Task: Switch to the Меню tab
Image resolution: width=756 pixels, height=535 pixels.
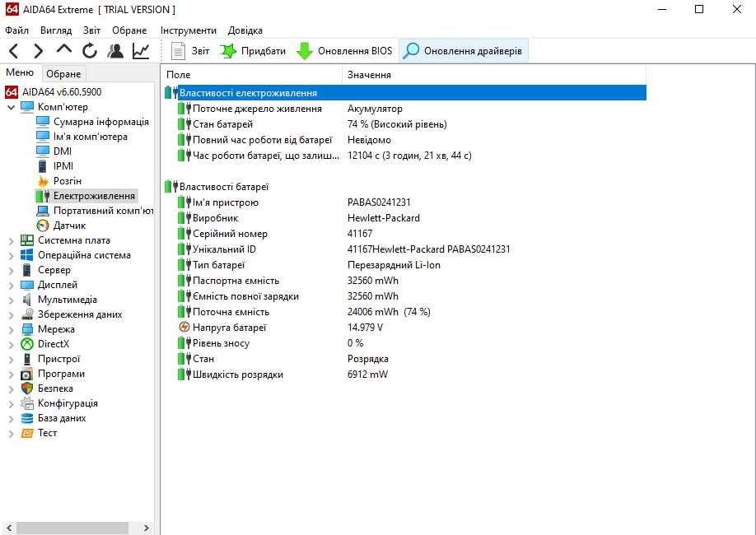Action: click(x=20, y=72)
